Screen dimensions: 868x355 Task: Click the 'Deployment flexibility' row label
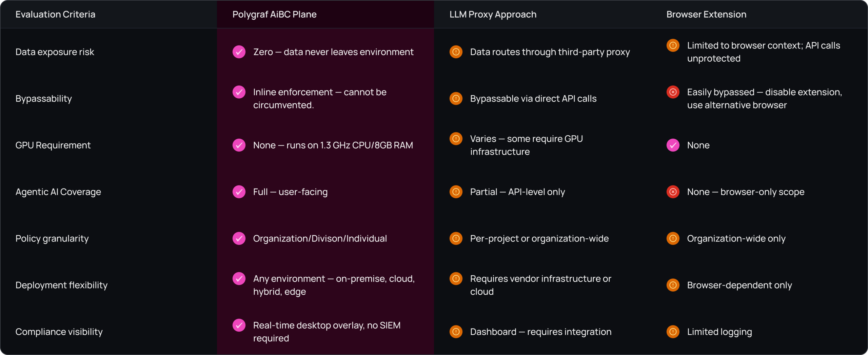pos(61,285)
